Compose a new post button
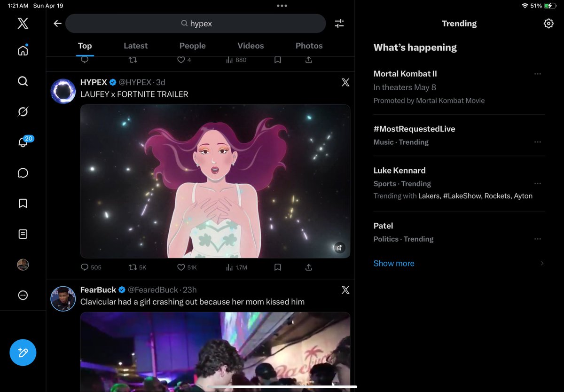Image resolution: width=564 pixels, height=392 pixels. 23,353
